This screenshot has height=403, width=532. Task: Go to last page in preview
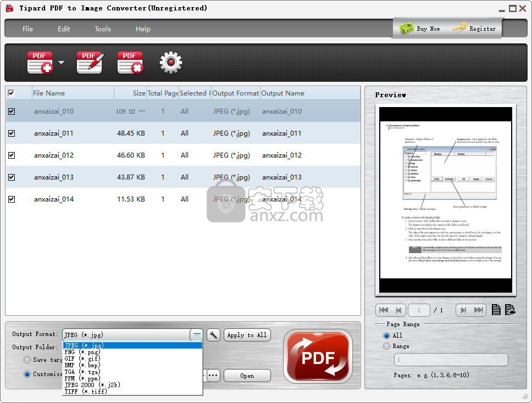479,310
